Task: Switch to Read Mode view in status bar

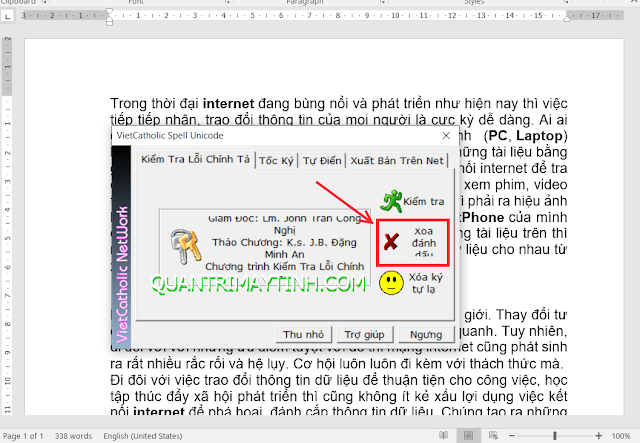Action: pyautogui.click(x=444, y=435)
